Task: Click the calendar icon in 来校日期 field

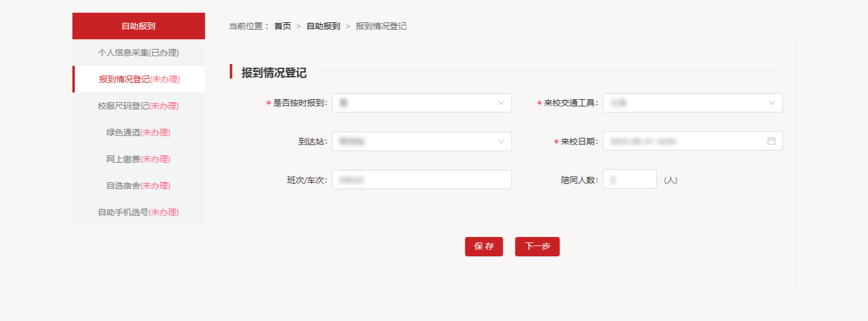Action: 771,141
